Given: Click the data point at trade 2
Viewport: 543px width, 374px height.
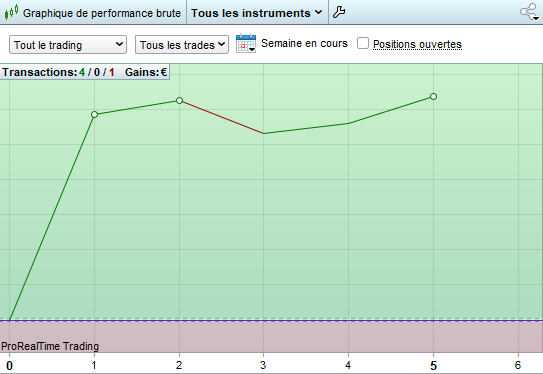Looking at the screenshot, I should [179, 100].
